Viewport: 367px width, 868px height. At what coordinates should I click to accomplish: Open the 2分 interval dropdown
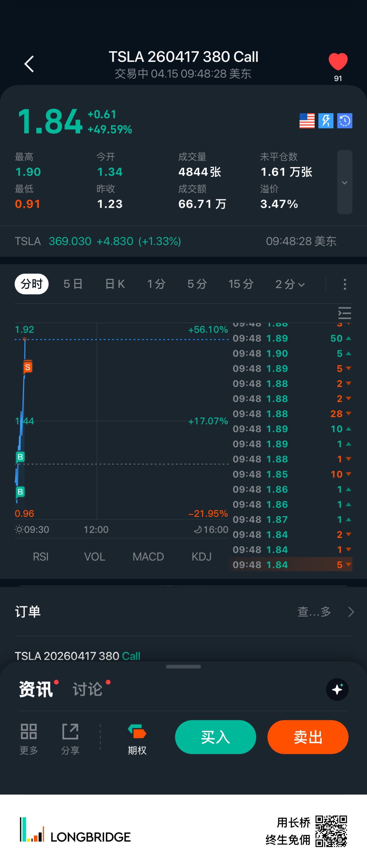point(290,284)
